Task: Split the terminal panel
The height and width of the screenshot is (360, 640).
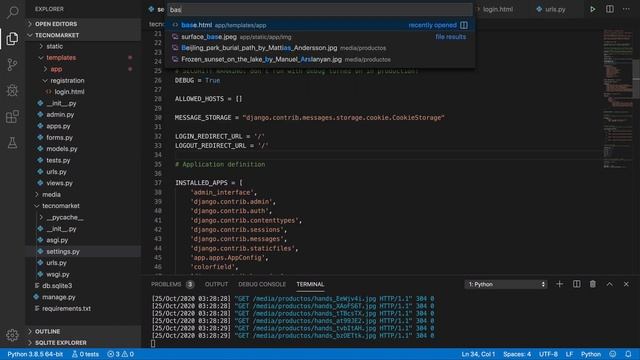Action: [576, 284]
